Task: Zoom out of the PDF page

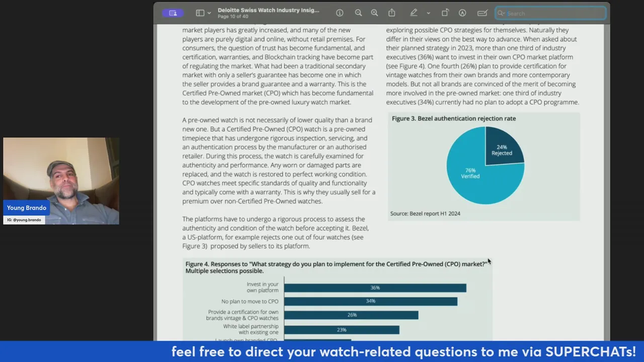Action: tap(358, 13)
